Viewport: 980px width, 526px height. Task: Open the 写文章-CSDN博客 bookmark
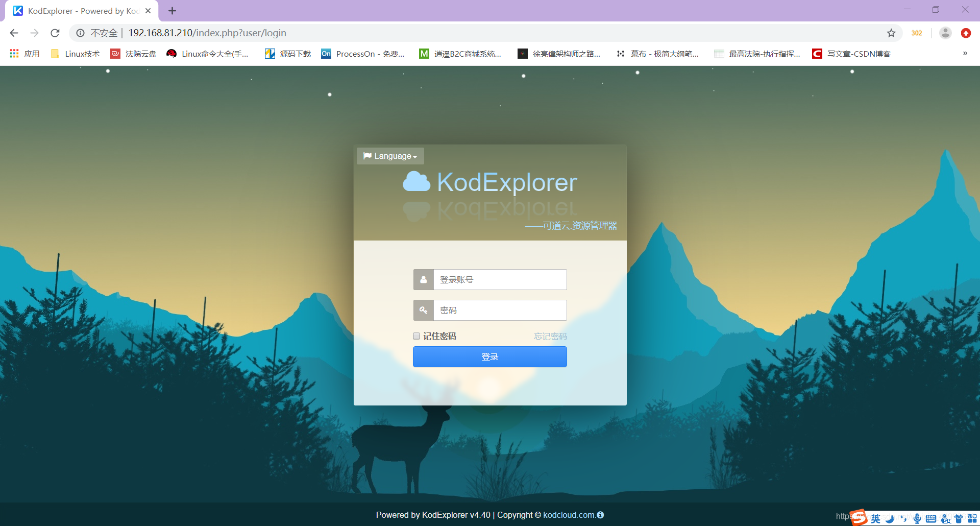tap(851, 54)
